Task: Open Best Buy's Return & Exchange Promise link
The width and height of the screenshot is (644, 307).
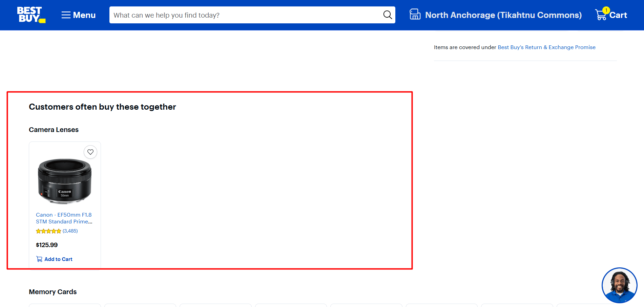Action: tap(546, 47)
